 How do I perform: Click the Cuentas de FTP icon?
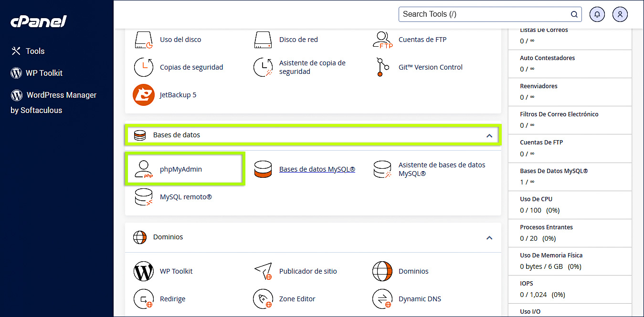tap(382, 40)
